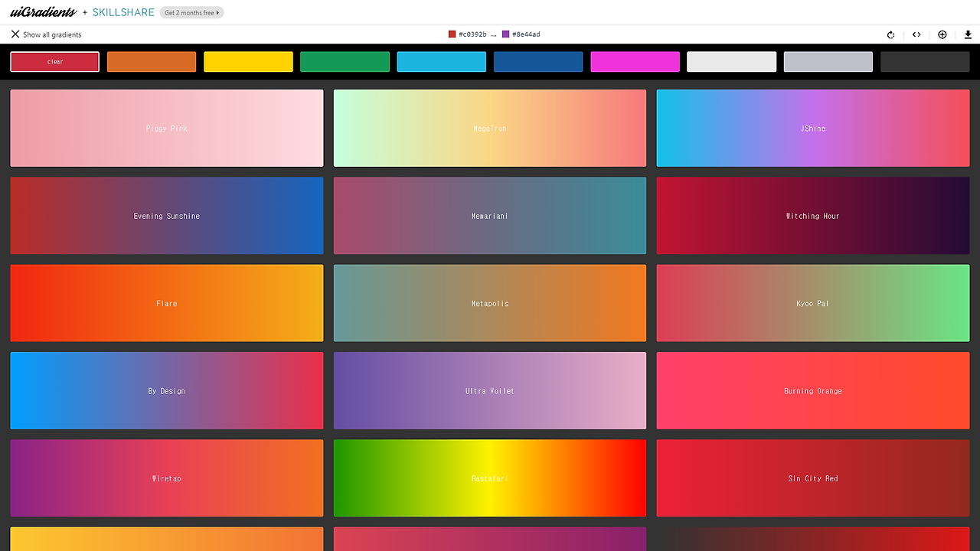Screen dimensions: 980x551
Task: Select the JShine gradient
Action: click(x=813, y=128)
